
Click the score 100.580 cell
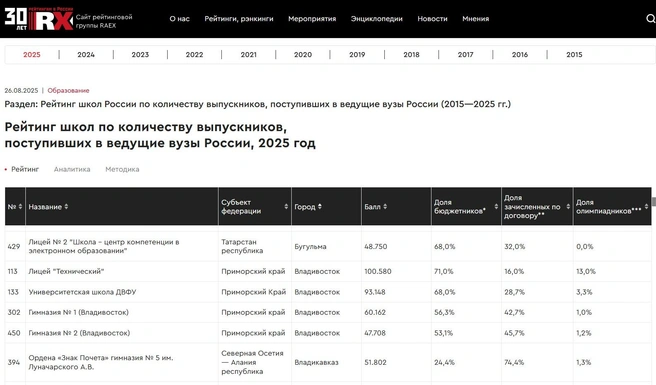point(378,271)
